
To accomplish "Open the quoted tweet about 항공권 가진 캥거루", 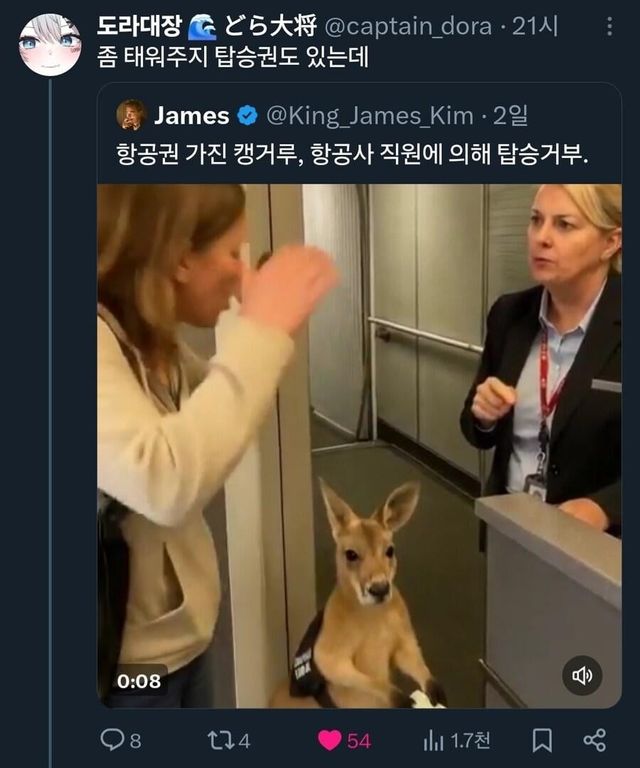I will (x=349, y=154).
